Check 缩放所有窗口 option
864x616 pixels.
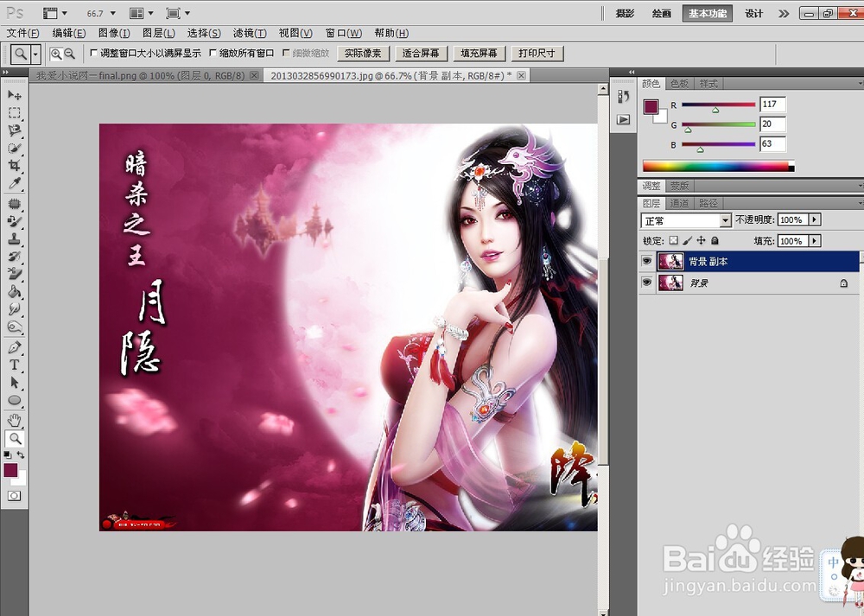coord(213,54)
